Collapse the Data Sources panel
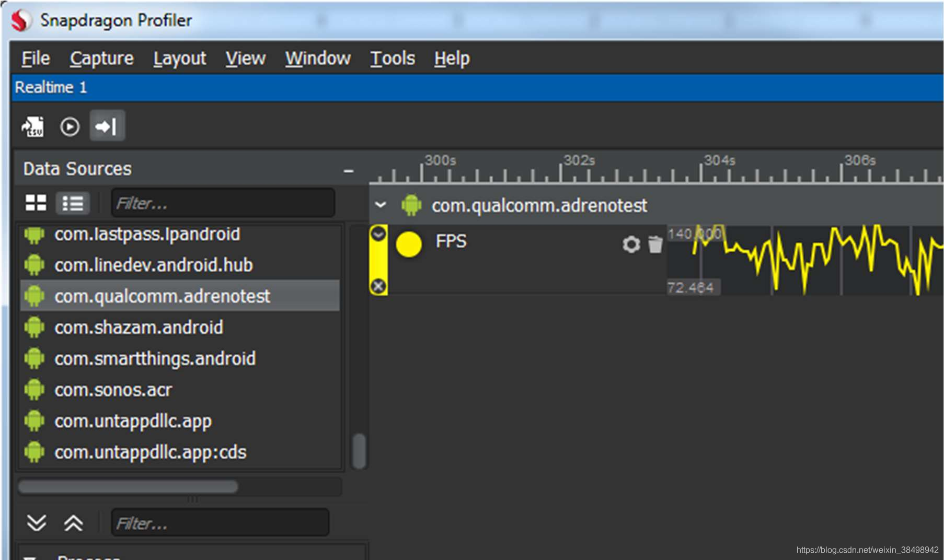 349,170
